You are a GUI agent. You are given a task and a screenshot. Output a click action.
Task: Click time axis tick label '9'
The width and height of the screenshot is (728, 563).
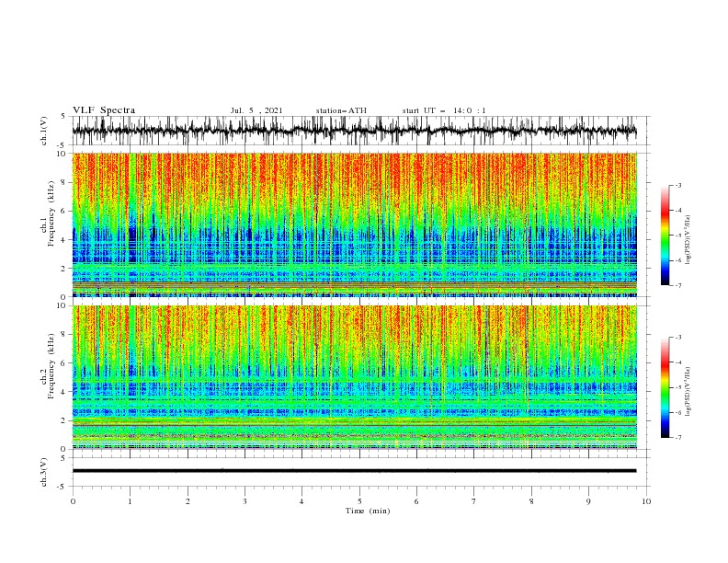[x=588, y=501]
